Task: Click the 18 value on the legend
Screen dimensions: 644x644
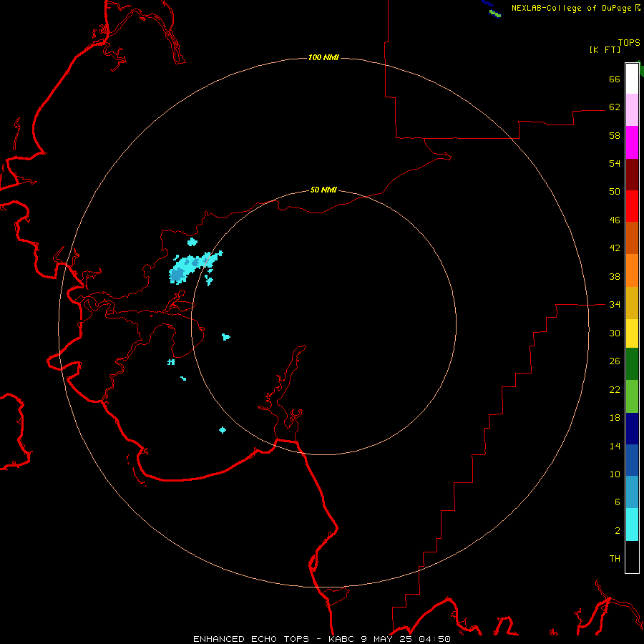Action: [x=615, y=417]
